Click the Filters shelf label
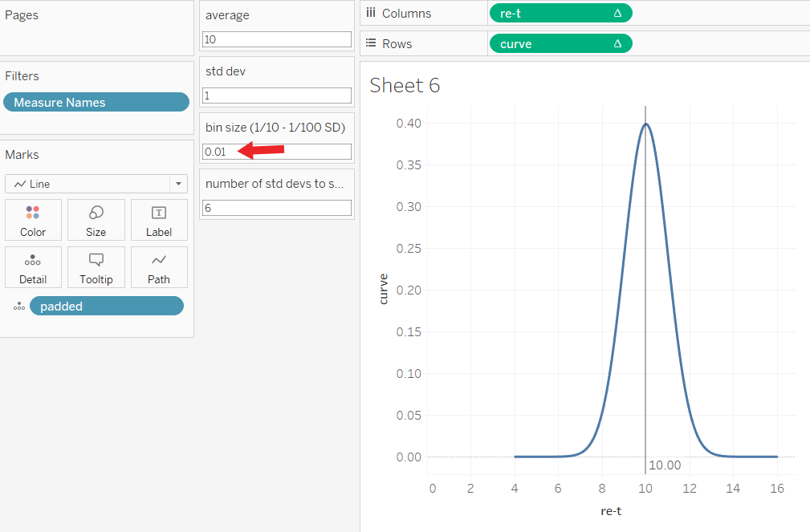 (22, 76)
